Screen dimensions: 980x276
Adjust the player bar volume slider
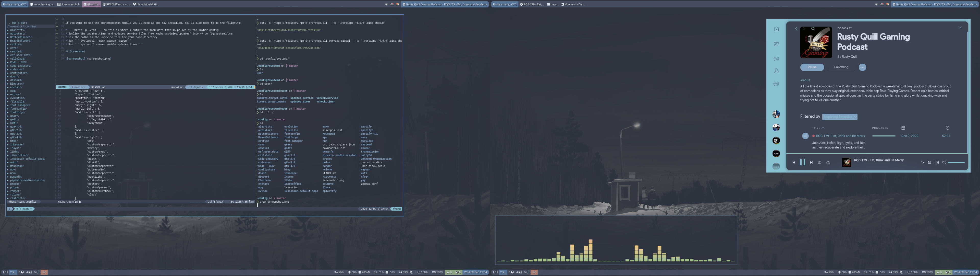[956, 162]
